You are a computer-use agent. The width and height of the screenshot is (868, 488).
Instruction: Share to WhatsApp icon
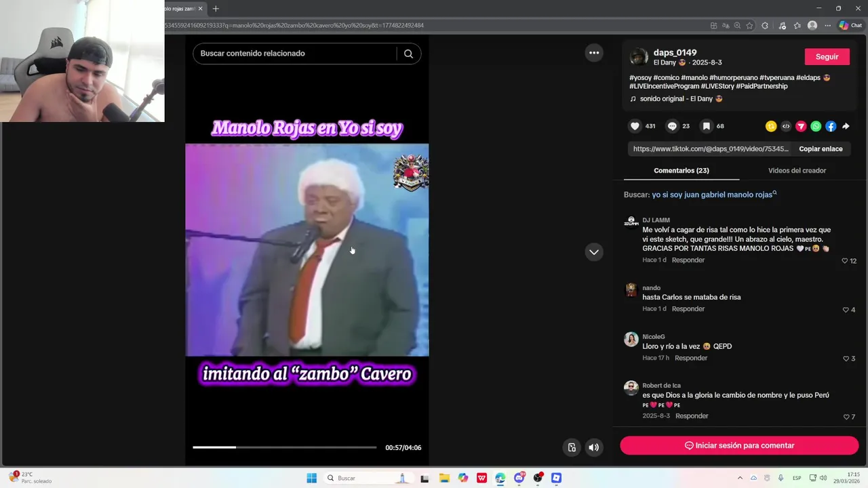tap(816, 126)
